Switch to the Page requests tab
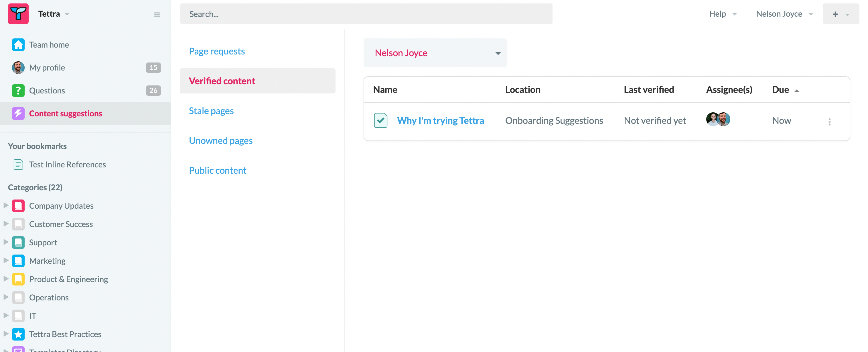This screenshot has width=868, height=352. click(217, 51)
